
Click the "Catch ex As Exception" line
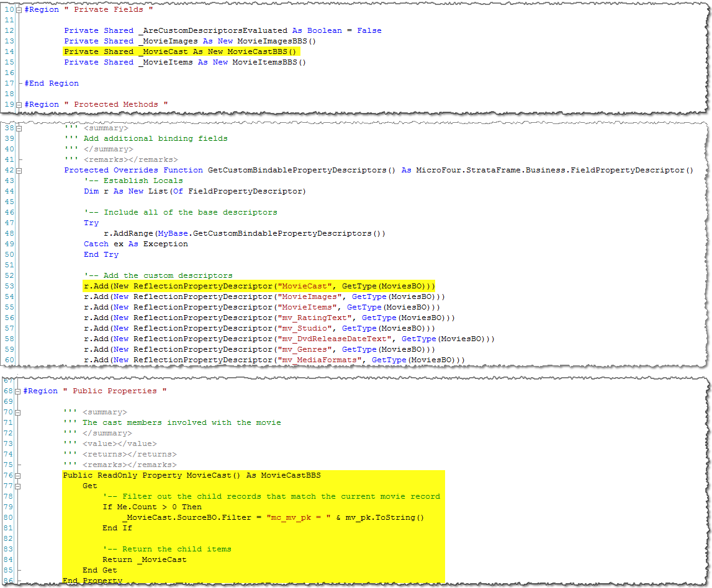(135, 244)
